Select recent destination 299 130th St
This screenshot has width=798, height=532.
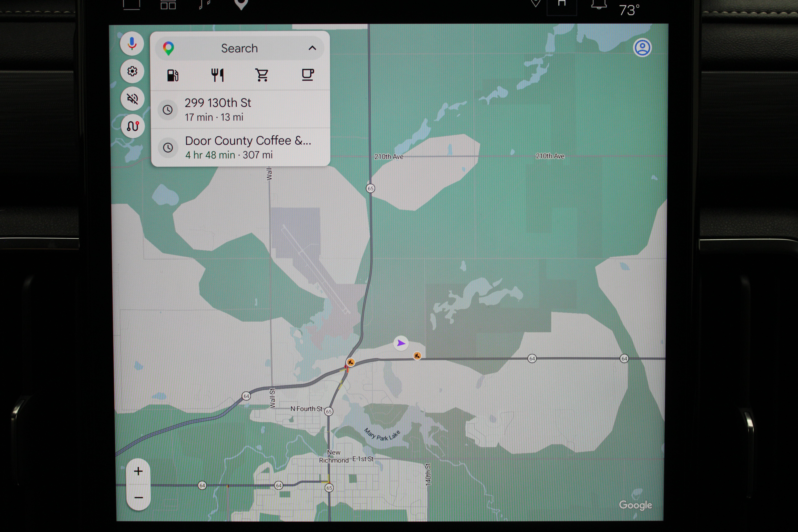pos(241,110)
